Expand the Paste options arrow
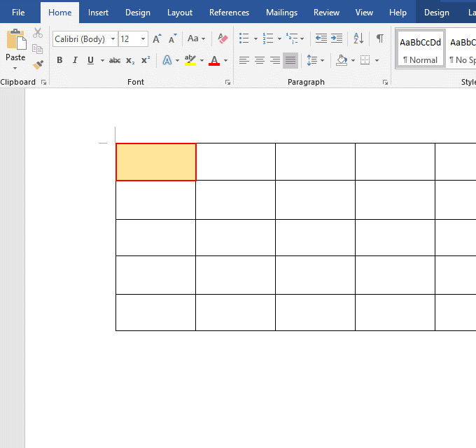The width and height of the screenshot is (476, 448). pos(15,69)
